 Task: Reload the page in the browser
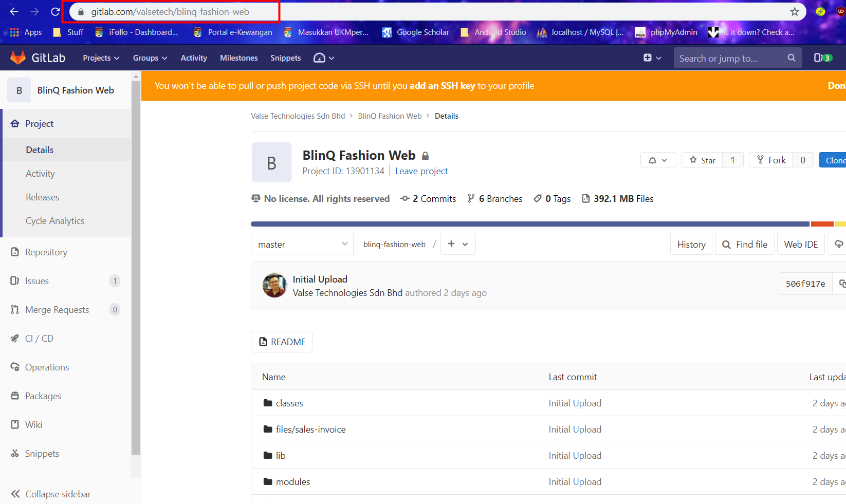tap(56, 12)
